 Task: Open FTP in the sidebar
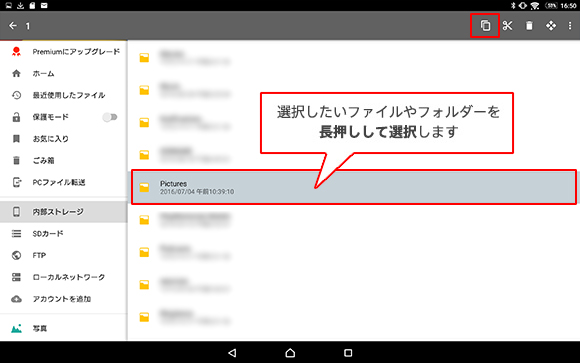[64, 255]
